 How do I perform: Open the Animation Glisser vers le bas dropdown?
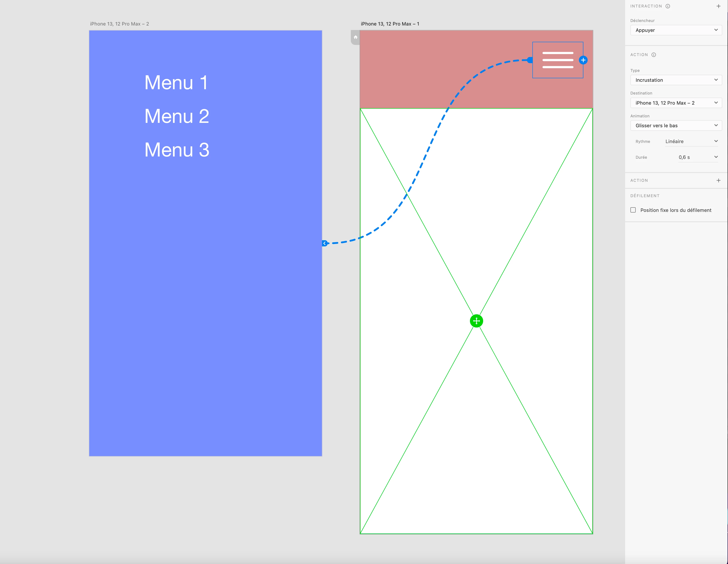tap(676, 126)
